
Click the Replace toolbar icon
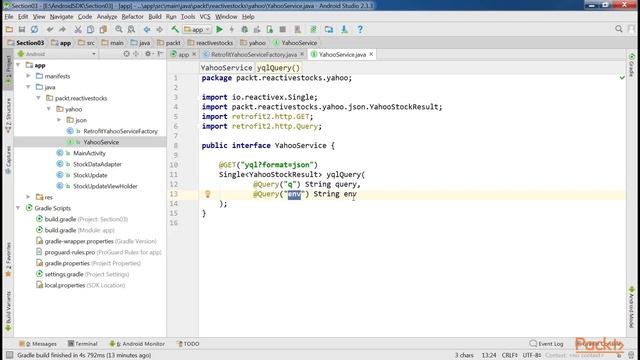[131, 29]
